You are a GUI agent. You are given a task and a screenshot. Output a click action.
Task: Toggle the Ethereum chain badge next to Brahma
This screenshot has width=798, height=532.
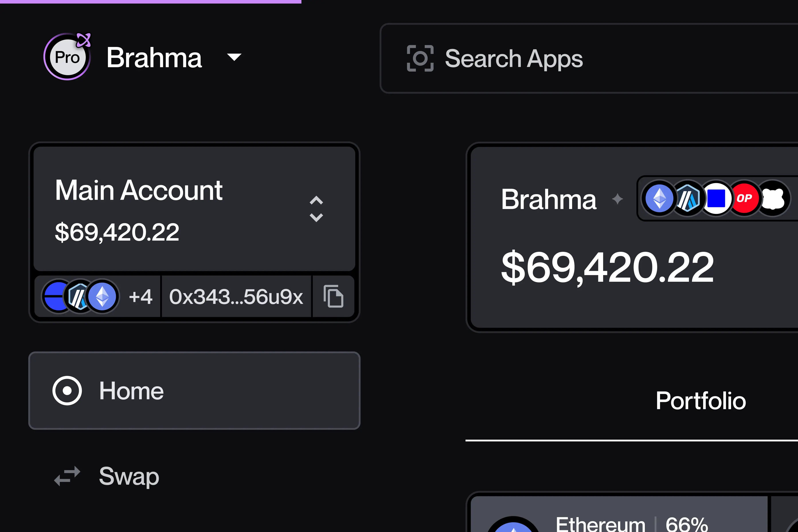pos(659,198)
